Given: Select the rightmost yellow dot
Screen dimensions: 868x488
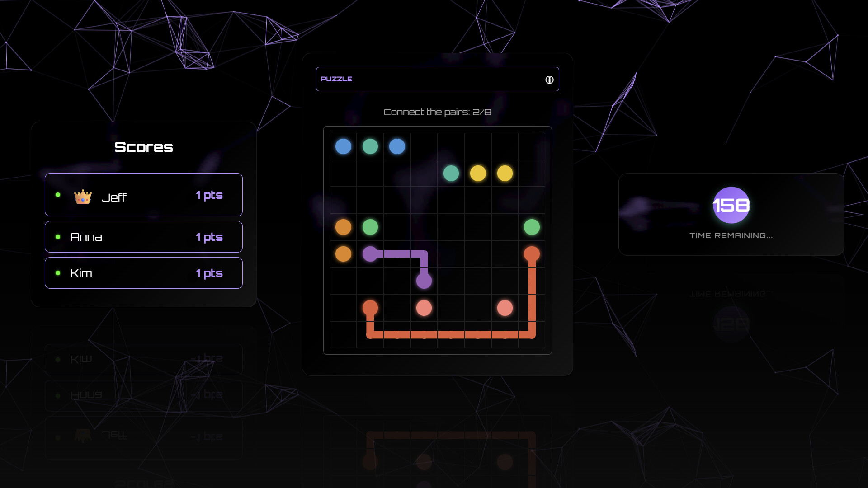Looking at the screenshot, I should coord(505,173).
